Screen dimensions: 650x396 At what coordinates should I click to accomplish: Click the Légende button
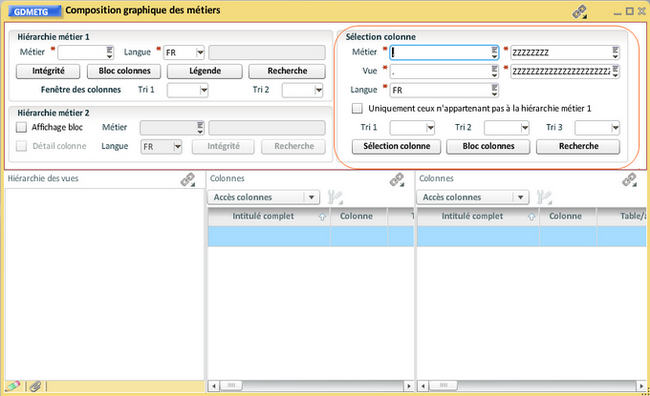205,71
